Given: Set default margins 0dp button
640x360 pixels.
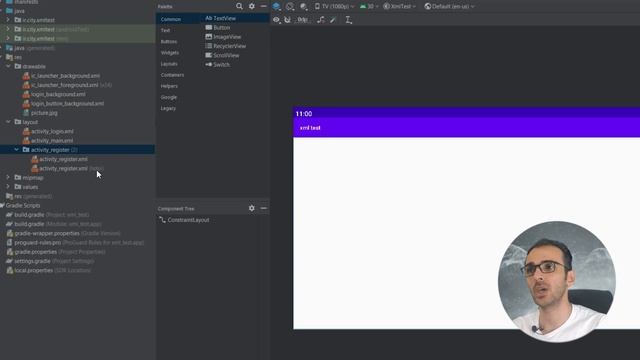Looking at the screenshot, I should click(x=302, y=20).
